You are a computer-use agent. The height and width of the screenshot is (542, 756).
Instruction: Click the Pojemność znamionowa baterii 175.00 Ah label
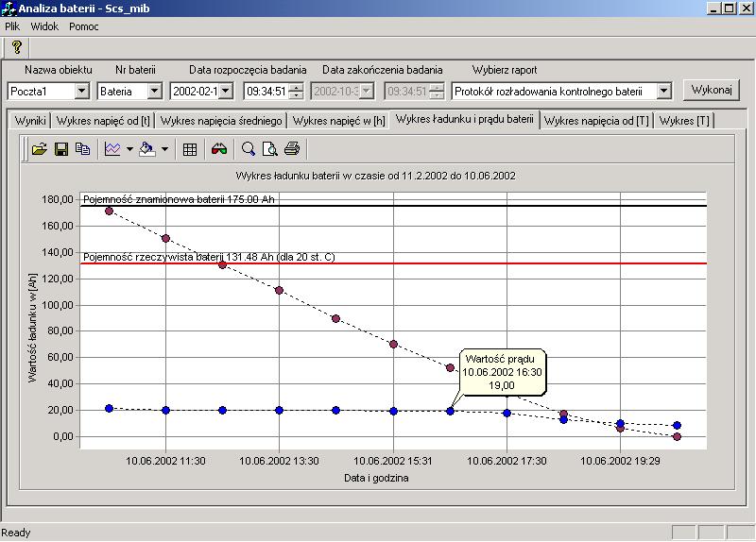click(x=179, y=199)
